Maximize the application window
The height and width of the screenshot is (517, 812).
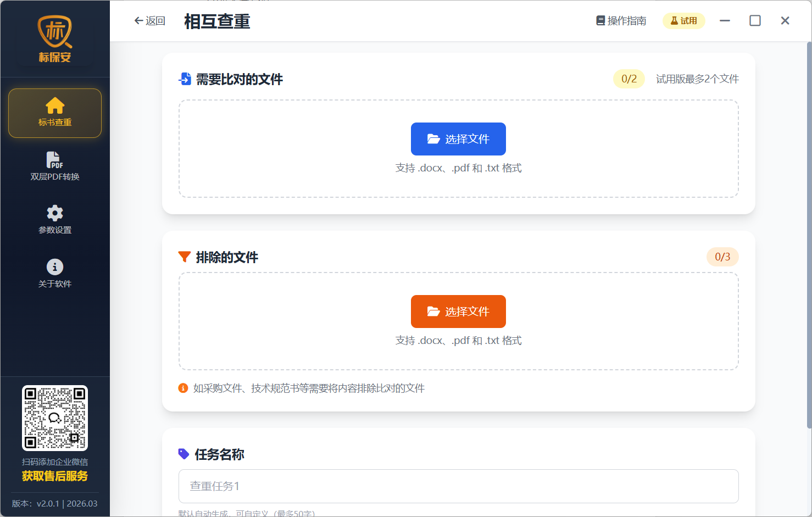tap(755, 21)
